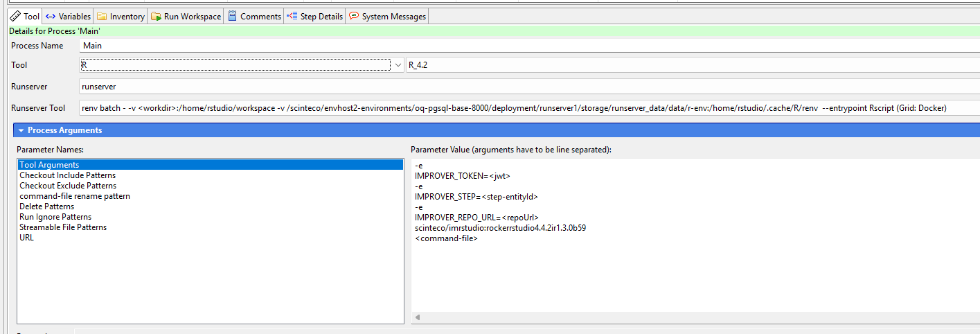Select command-file rename pattern parameter
Screen dimensions: 980x334
click(75, 196)
